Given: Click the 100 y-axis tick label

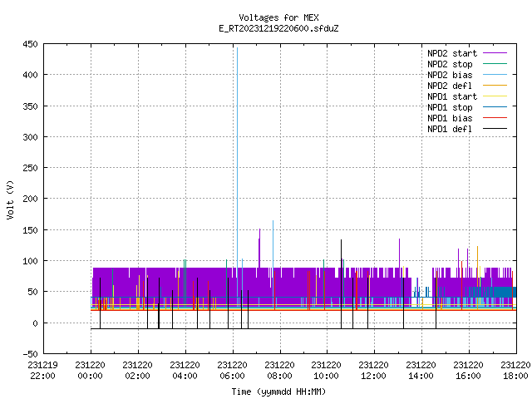Looking at the screenshot, I should click(x=30, y=261).
